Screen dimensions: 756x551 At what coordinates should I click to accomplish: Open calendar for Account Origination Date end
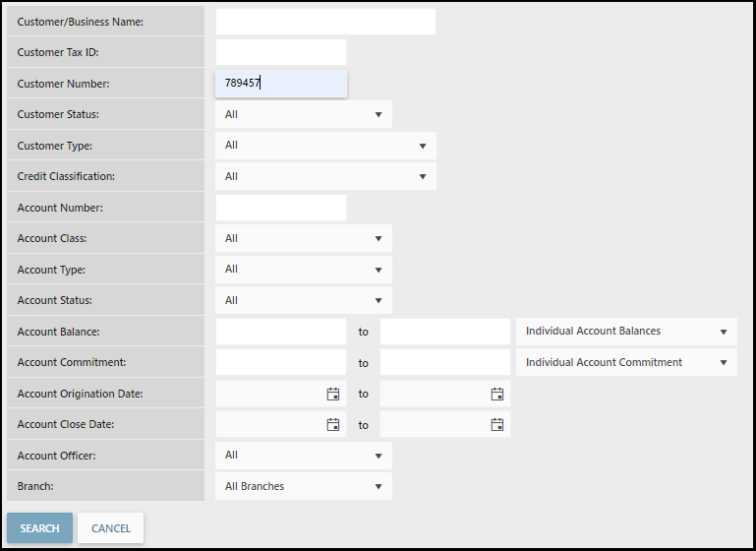click(x=497, y=394)
